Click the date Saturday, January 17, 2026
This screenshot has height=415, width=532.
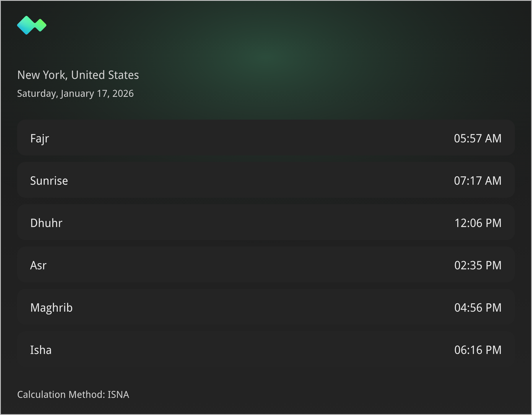coord(75,93)
